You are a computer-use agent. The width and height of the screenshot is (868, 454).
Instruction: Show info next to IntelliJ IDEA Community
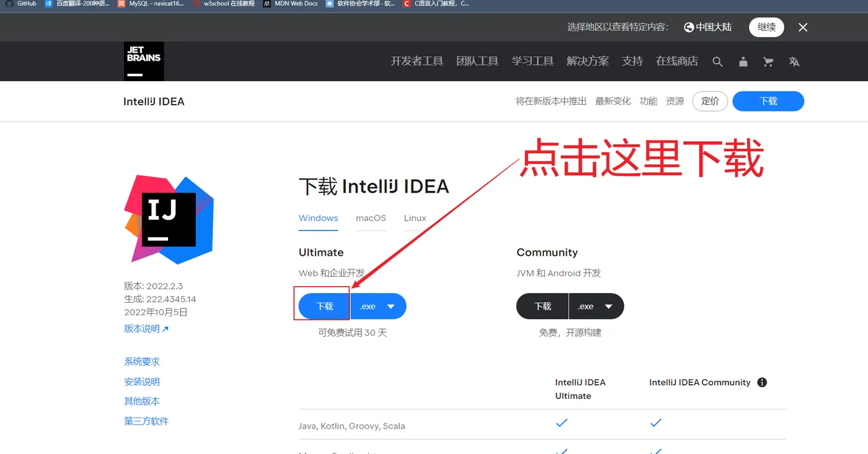click(x=762, y=382)
